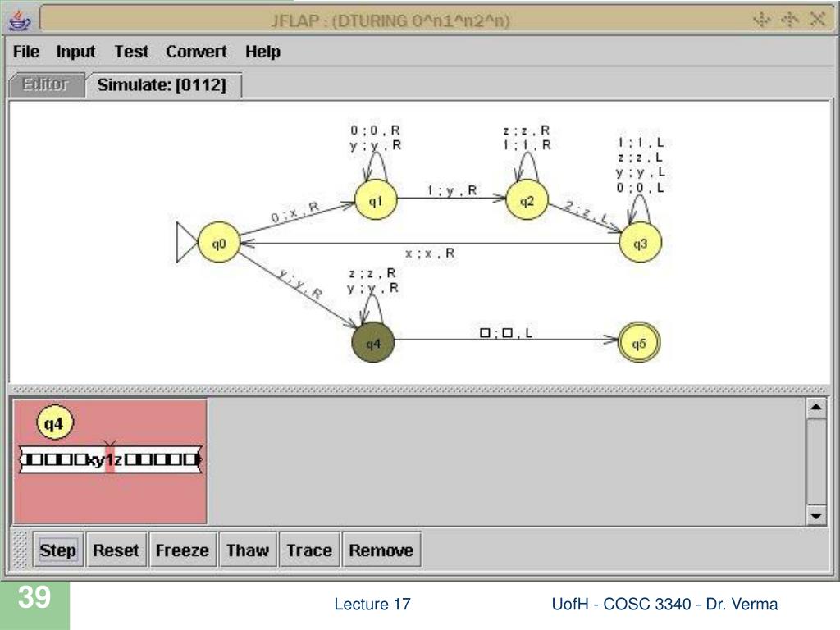Click the '1 ; 1 , L' loop label on q3
Image resolution: width=840 pixels, height=630 pixels.
[641, 143]
